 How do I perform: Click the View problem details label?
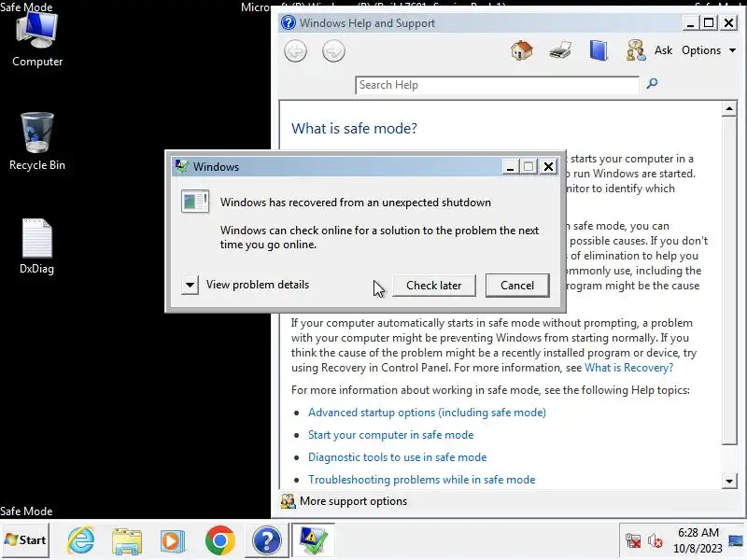[258, 285]
